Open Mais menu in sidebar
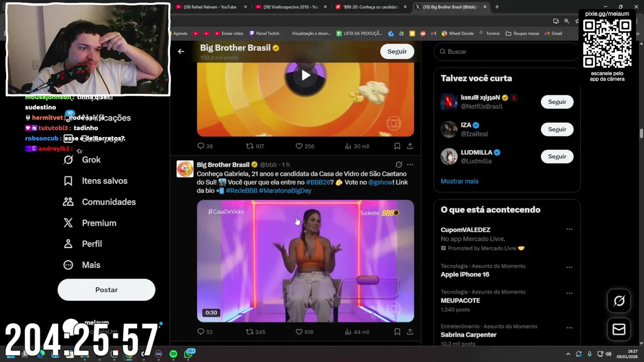Image resolution: width=644 pixels, height=362 pixels. [82, 265]
